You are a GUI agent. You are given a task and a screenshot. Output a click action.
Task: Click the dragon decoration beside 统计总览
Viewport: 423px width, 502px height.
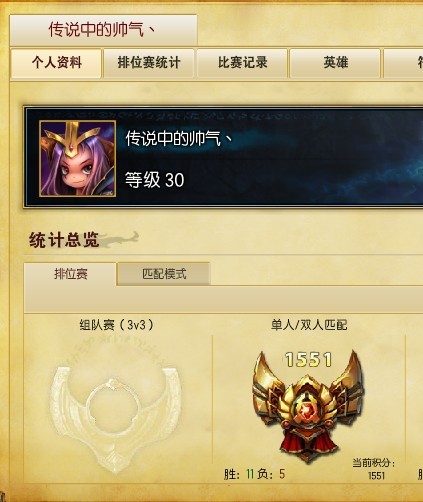pos(120,240)
